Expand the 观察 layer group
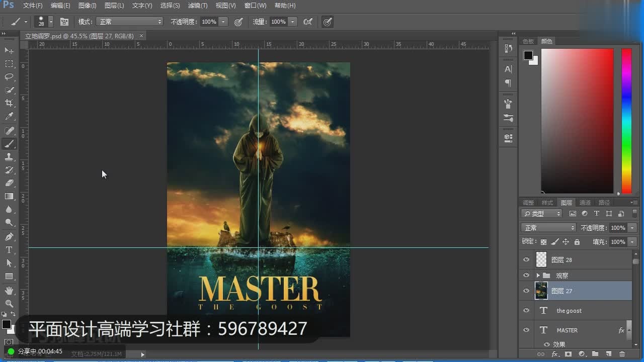Viewport: 644px width, 362px height. (538, 276)
